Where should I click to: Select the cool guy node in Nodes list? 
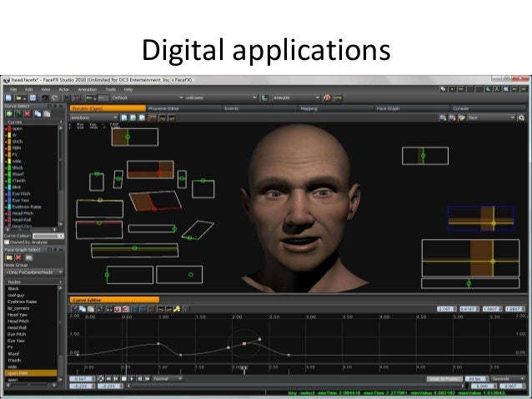pos(16,295)
